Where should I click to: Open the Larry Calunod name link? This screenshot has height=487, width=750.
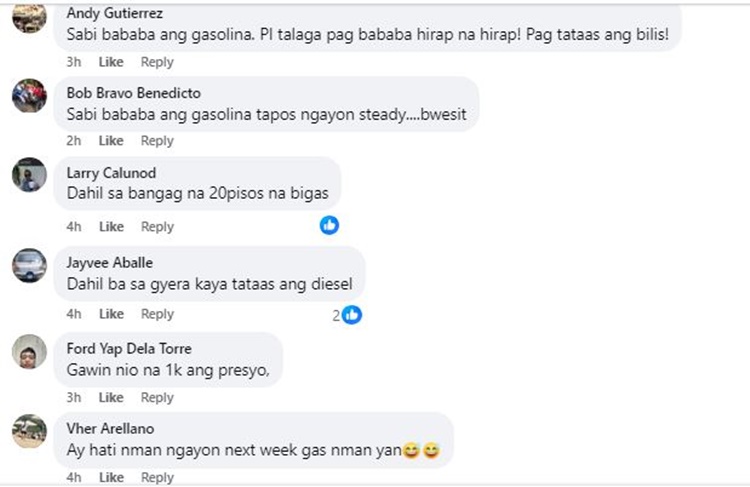coord(111,173)
